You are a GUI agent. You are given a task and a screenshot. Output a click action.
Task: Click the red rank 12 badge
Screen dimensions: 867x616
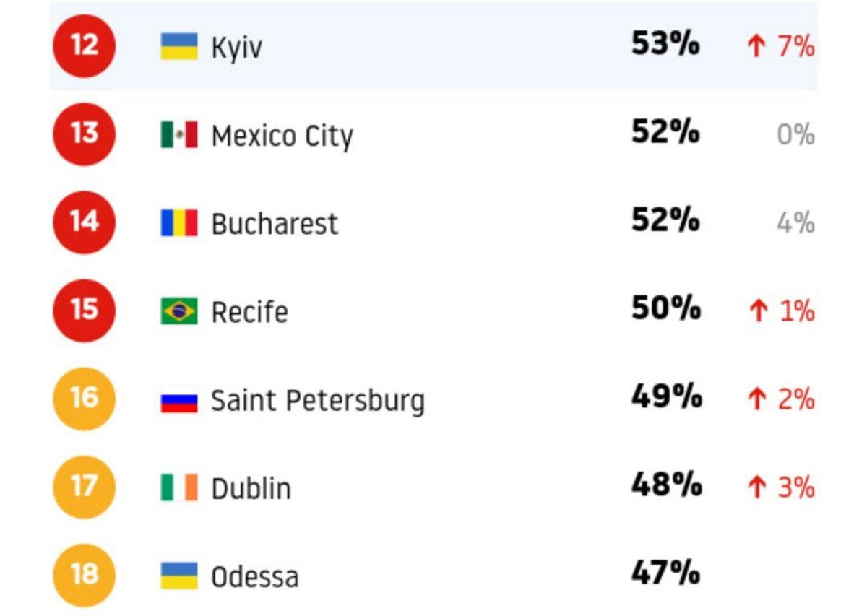pos(84,46)
